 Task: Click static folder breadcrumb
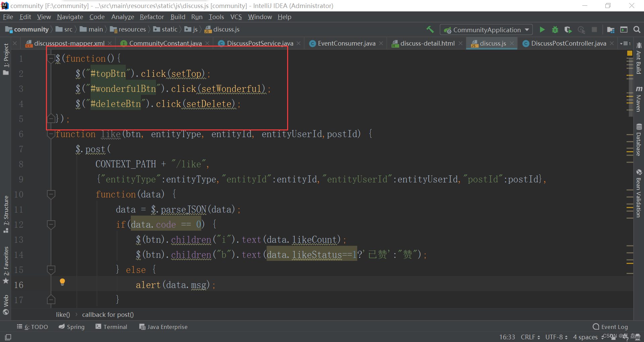tap(165, 30)
